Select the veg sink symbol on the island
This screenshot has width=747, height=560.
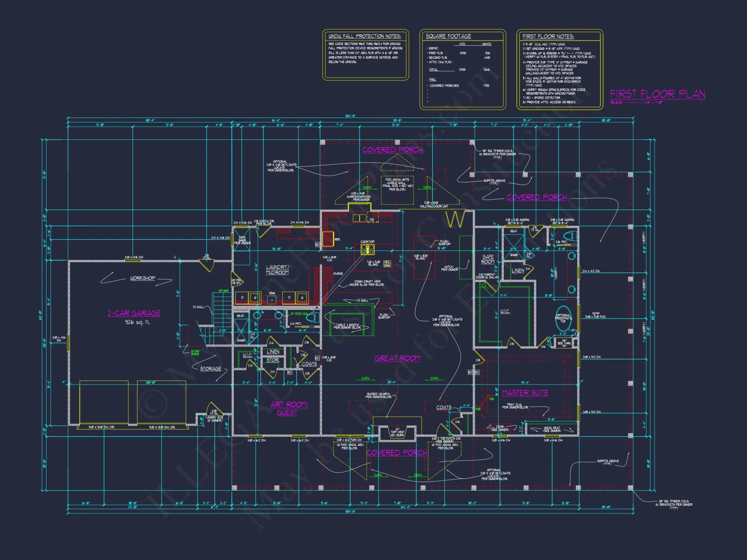click(387, 264)
